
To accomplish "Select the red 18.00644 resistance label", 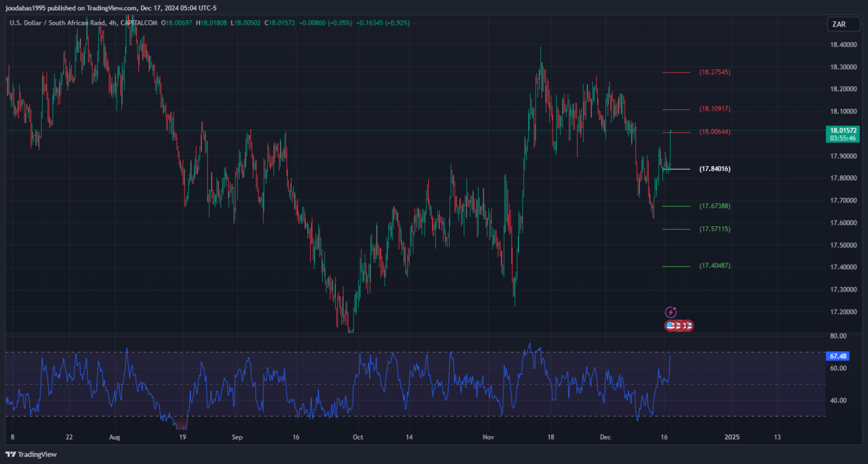I will pos(715,132).
